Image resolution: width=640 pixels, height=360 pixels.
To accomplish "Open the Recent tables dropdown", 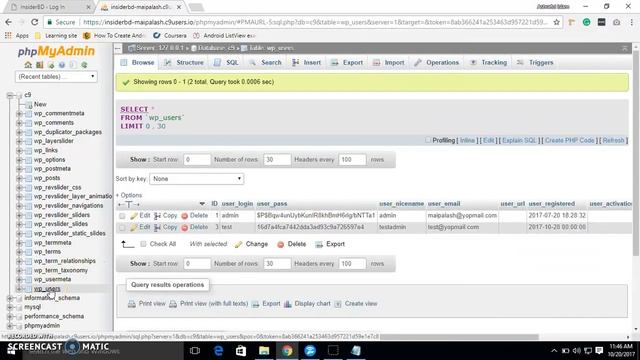I will tap(56, 77).
